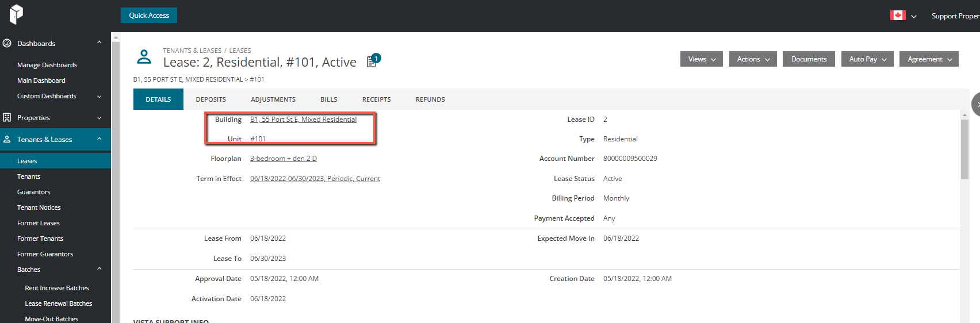Click the Billing Period value Monthly

click(616, 198)
